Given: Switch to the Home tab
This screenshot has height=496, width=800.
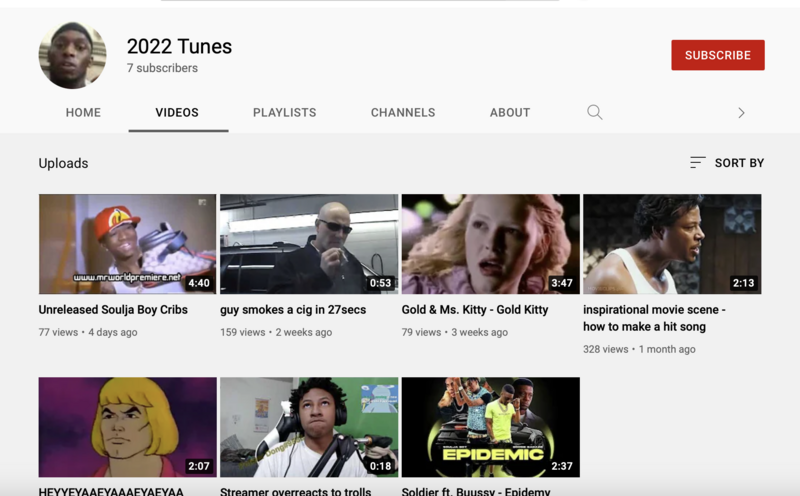Looking at the screenshot, I should pos(83,113).
